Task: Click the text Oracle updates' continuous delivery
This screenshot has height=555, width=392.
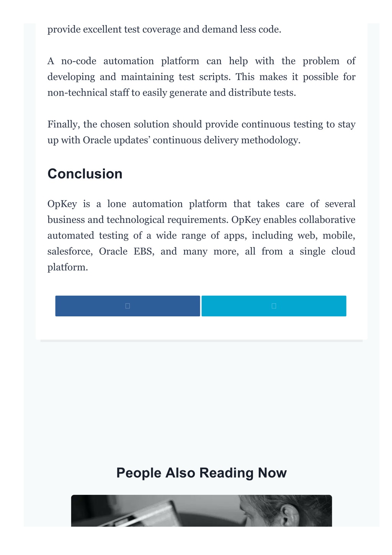Action: [161, 140]
